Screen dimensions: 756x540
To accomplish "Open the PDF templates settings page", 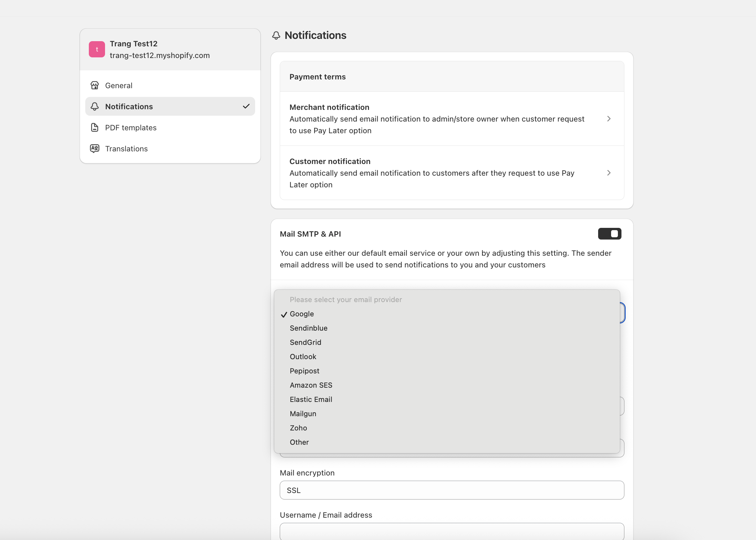I will click(131, 128).
